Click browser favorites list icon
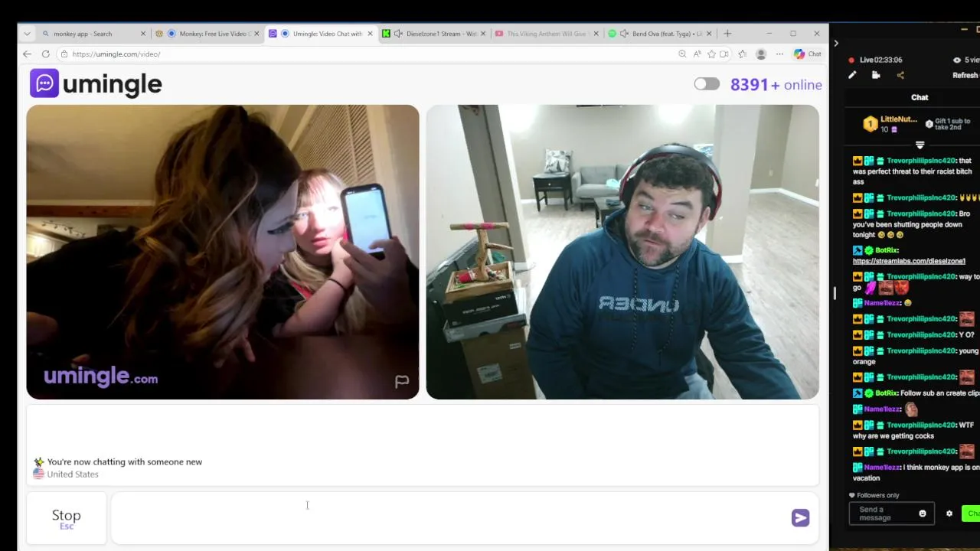Viewport: 980px width, 551px height. tap(742, 54)
